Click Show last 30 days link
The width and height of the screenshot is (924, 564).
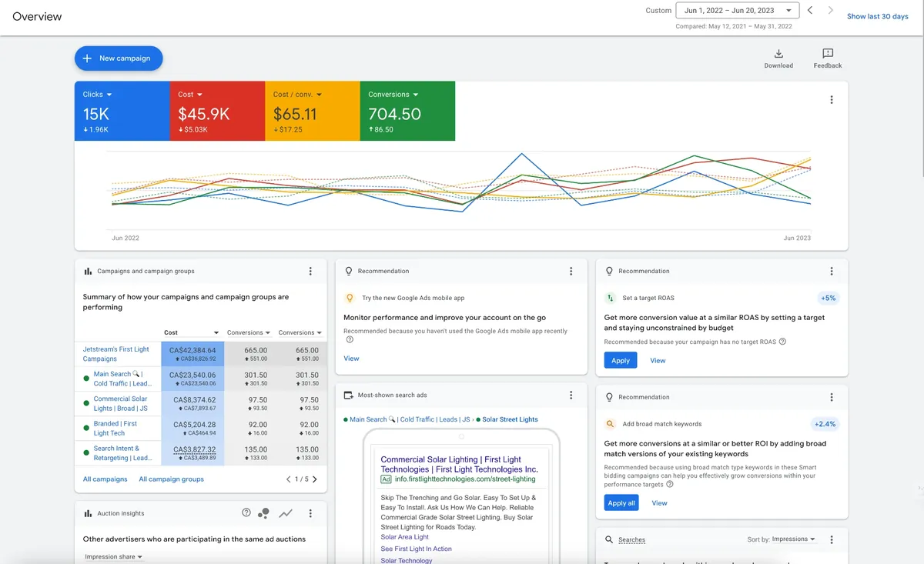878,16
